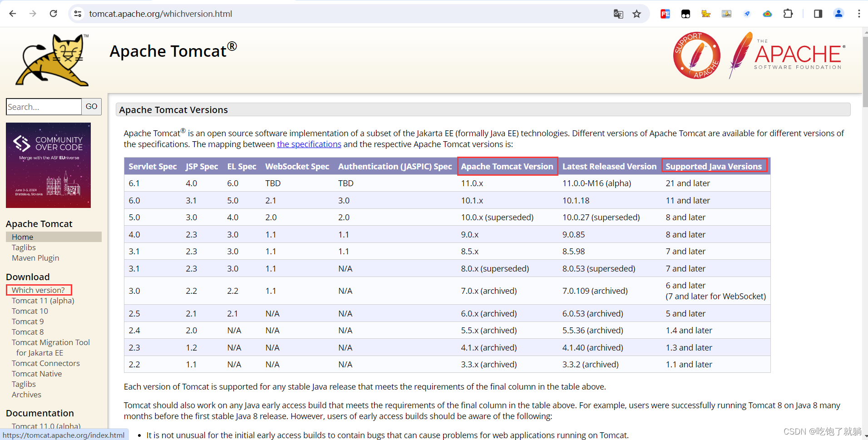Open the Extensions puzzle-piece menu
Viewport: 868px width, 440px height.
(788, 14)
